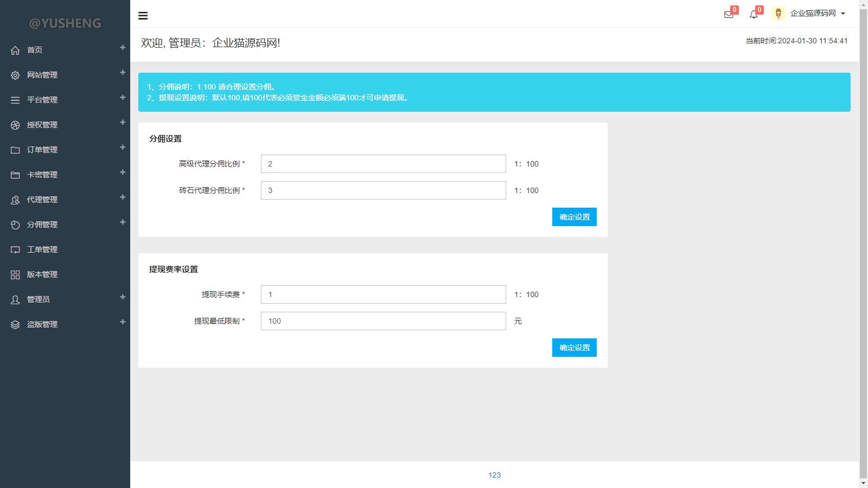Confirm the 分佣设置 with 确定设置 button
This screenshot has height=488, width=868.
click(x=574, y=217)
